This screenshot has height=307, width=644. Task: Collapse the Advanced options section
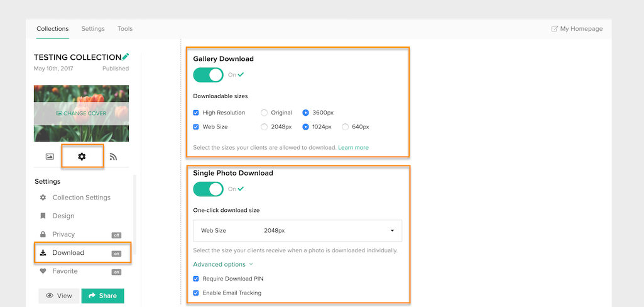pyautogui.click(x=223, y=264)
